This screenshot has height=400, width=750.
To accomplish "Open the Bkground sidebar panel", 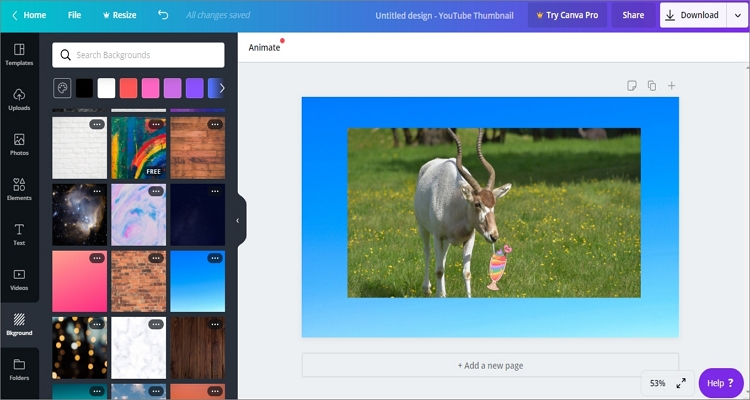I will tap(19, 324).
